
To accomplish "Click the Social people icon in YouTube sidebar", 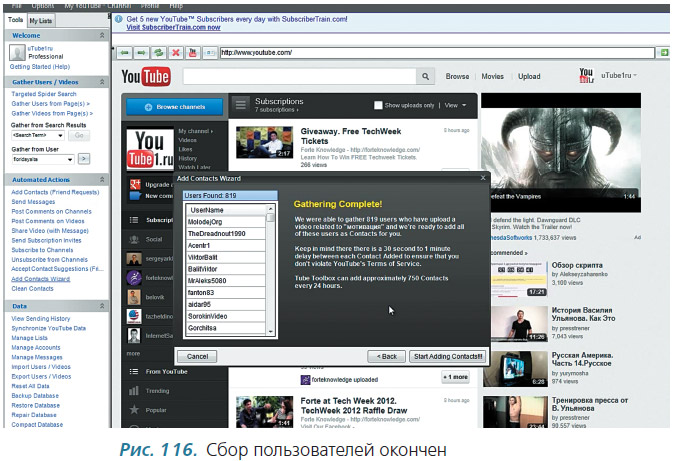I will point(134,239).
